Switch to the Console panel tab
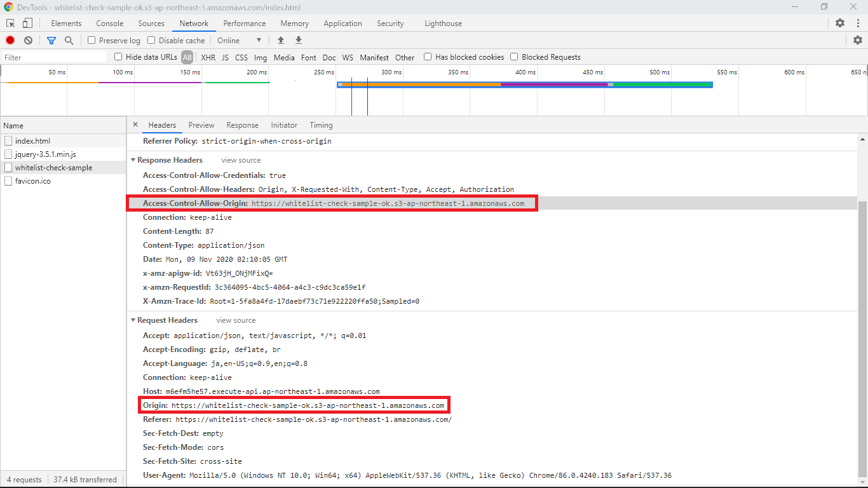This screenshot has height=488, width=868. (x=110, y=24)
